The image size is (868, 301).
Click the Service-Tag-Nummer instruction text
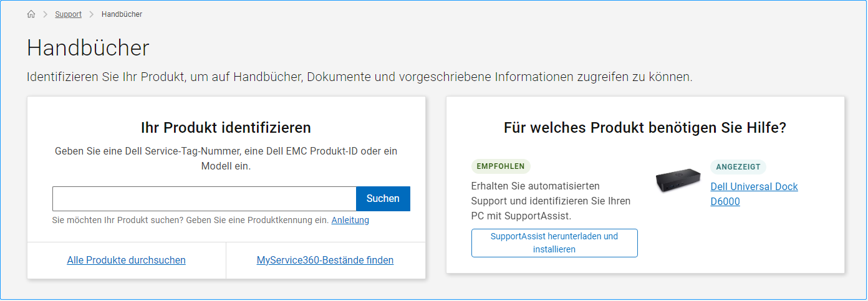coord(226,158)
